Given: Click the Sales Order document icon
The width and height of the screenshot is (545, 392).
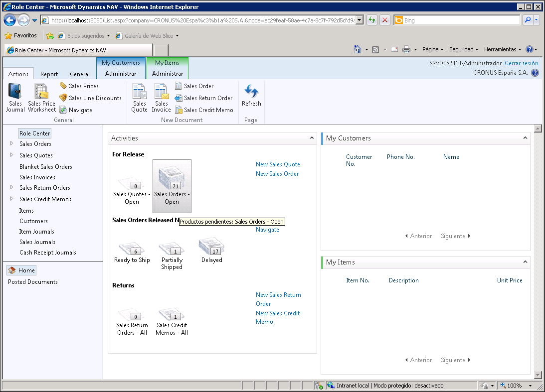Looking at the screenshot, I should coord(179,86).
